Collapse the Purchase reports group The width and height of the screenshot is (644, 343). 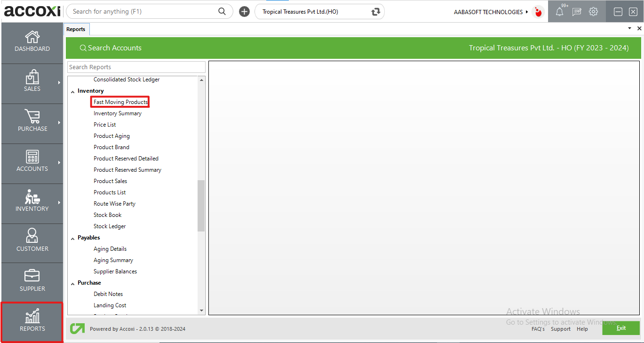(x=73, y=283)
